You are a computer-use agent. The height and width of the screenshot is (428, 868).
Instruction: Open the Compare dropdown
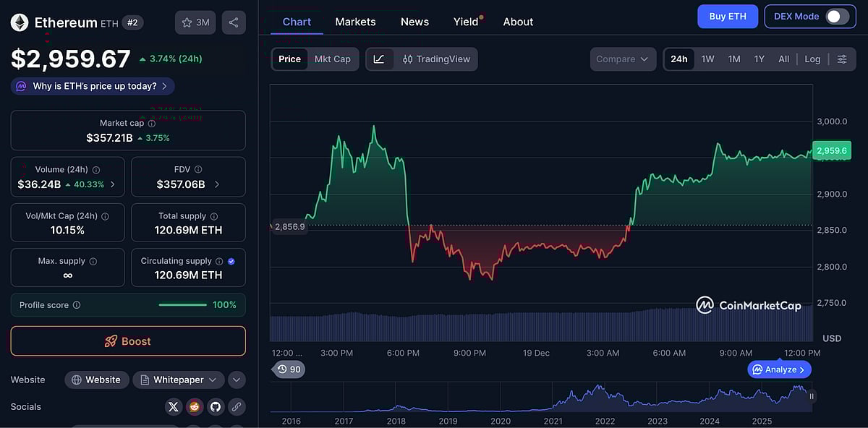(x=623, y=59)
